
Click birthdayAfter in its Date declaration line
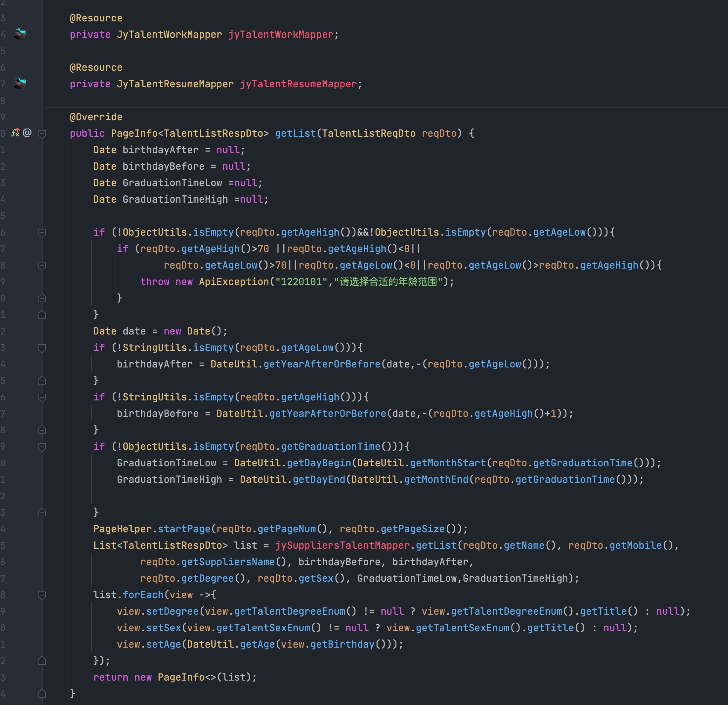pos(160,150)
